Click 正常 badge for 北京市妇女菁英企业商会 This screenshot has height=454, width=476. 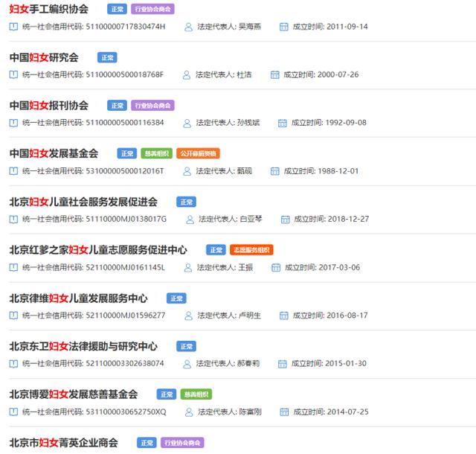click(147, 442)
